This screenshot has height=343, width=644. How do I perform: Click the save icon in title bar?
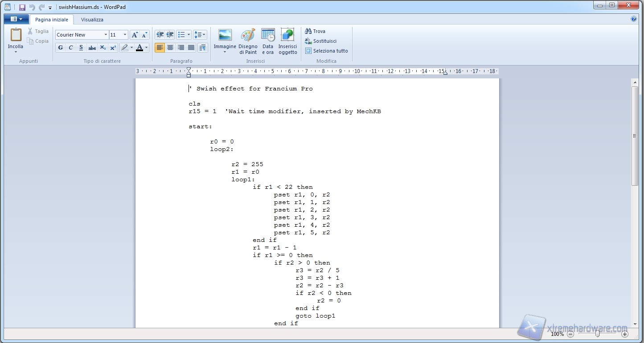[22, 8]
